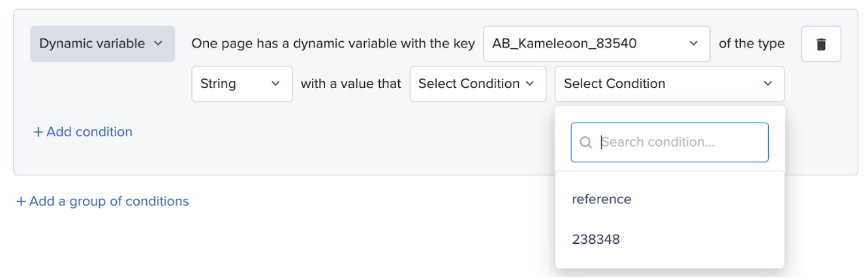Click the plus icon beside Add a group
868x279 pixels.
[21, 201]
